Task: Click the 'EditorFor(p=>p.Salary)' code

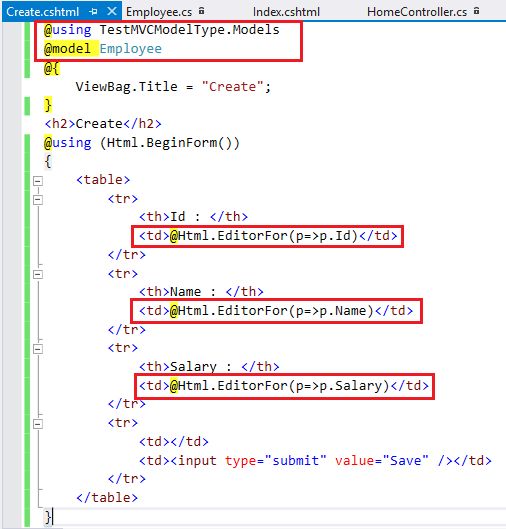Action: tap(303, 385)
